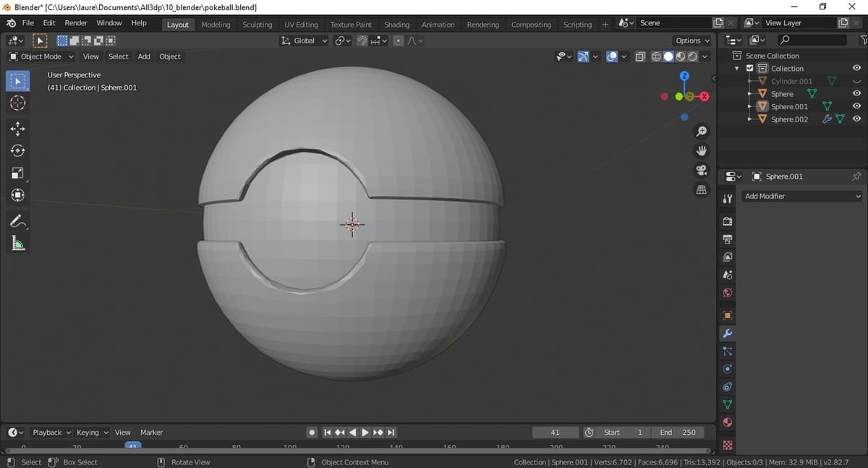The image size is (868, 468).
Task: Play the animation forward
Action: coord(365,433)
